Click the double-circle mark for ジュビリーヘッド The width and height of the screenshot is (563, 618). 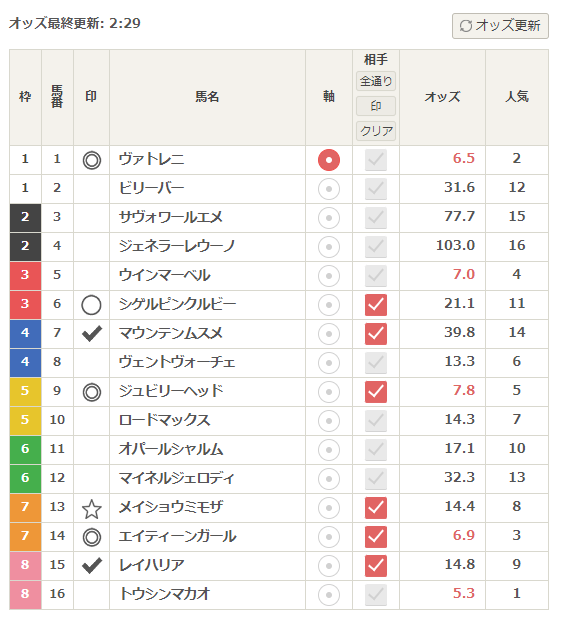click(x=91, y=392)
